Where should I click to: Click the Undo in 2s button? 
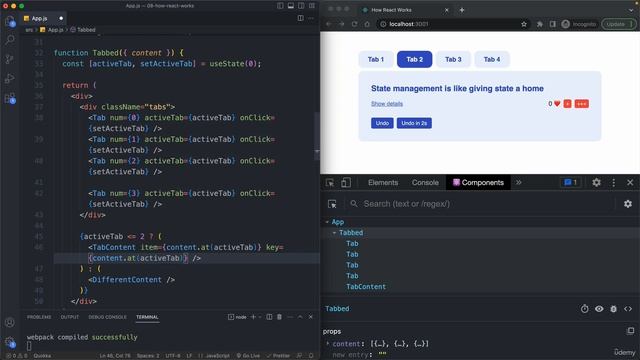coord(414,123)
